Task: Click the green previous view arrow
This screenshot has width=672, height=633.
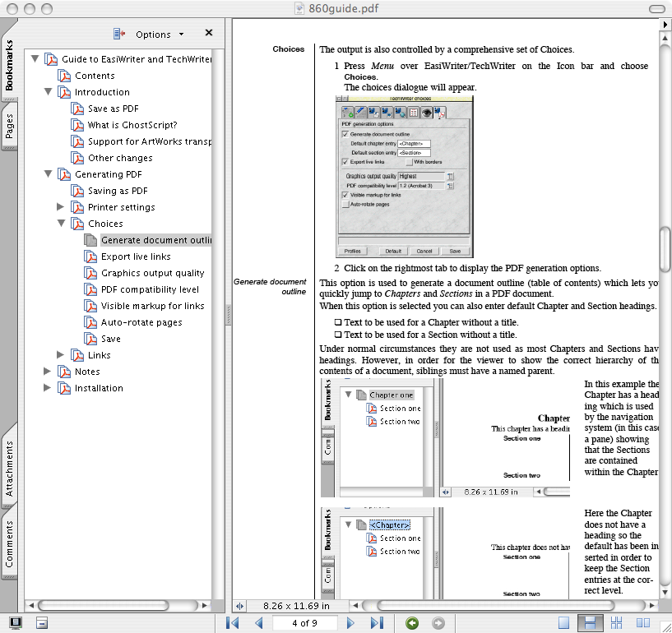Action: pyautogui.click(x=412, y=623)
